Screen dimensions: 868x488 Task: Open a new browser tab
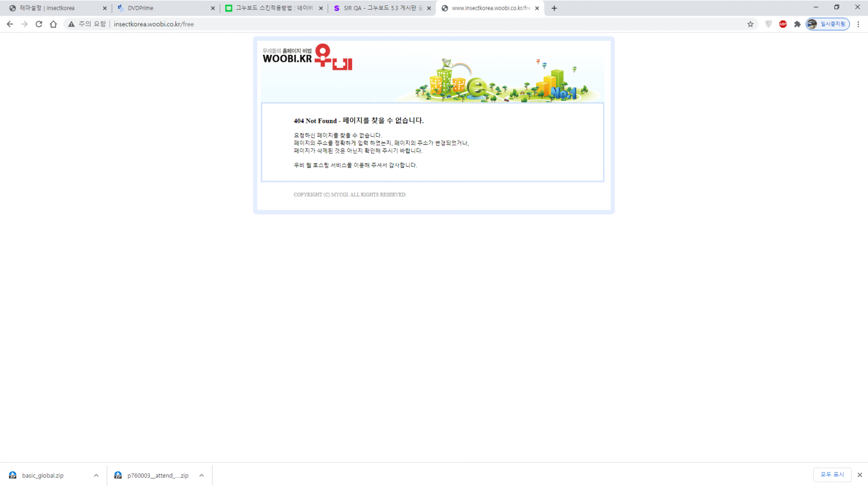coord(554,8)
